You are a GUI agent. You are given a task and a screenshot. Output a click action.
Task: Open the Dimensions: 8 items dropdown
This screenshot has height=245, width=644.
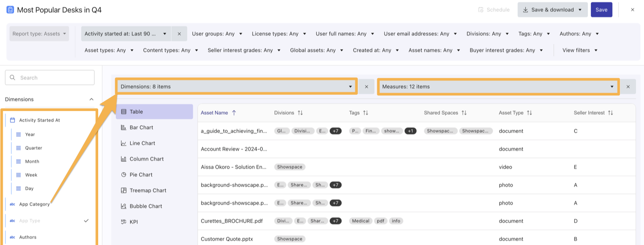tap(236, 86)
